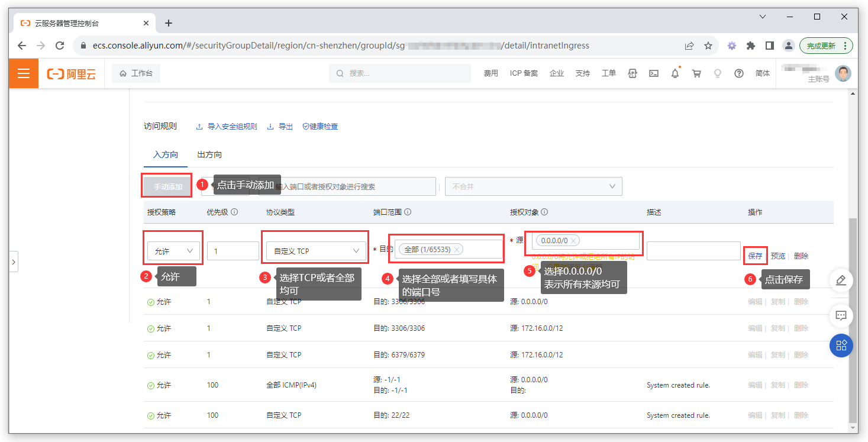
Task: Click the 手动添加 button
Action: 166,185
